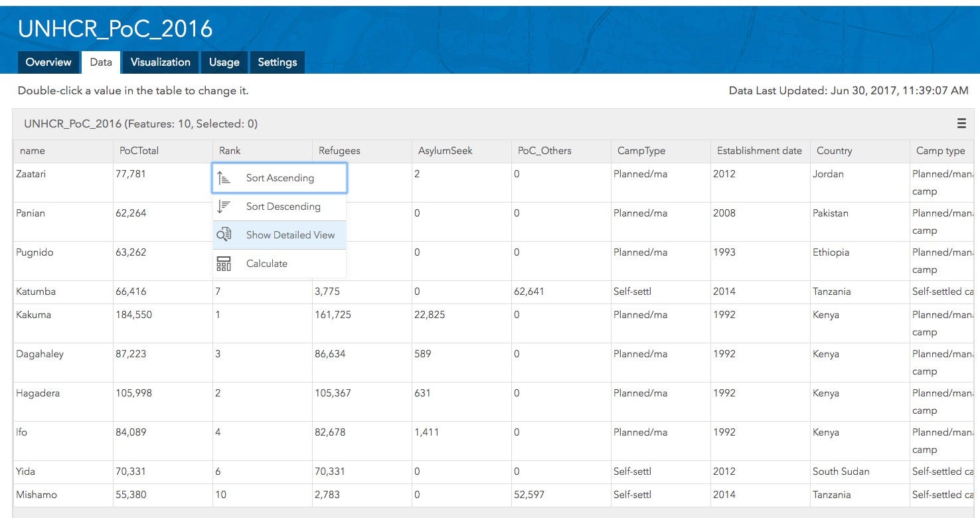The width and height of the screenshot is (980, 518).
Task: Click the Sort Ascending icon
Action: click(223, 178)
